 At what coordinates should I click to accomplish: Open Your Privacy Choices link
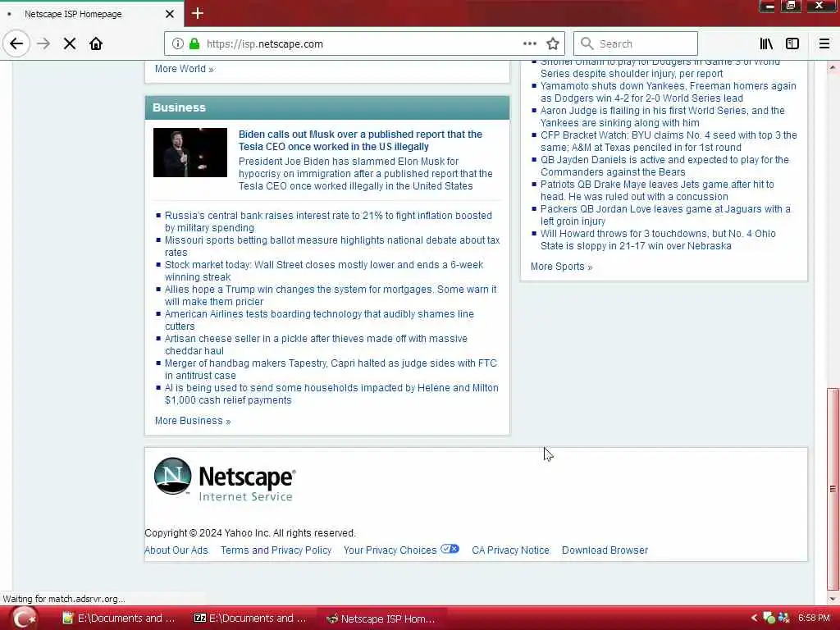pyautogui.click(x=390, y=550)
